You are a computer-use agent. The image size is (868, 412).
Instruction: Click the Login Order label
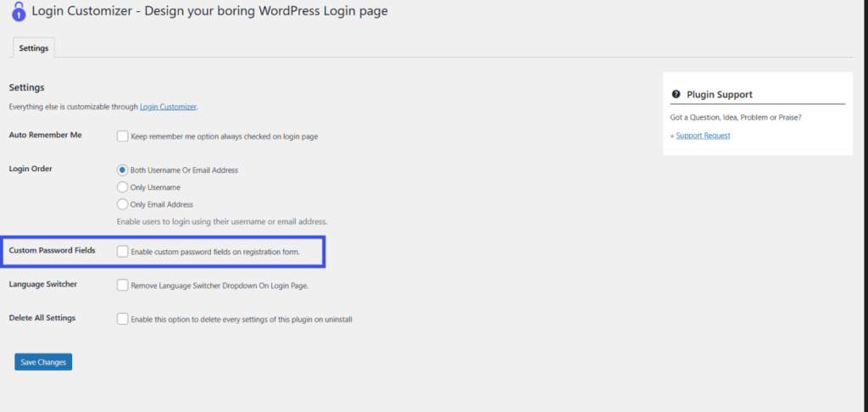click(31, 169)
